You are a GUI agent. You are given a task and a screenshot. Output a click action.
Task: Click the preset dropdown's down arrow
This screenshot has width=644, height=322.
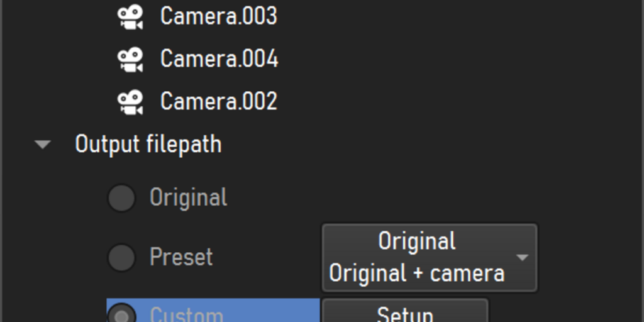(x=522, y=258)
